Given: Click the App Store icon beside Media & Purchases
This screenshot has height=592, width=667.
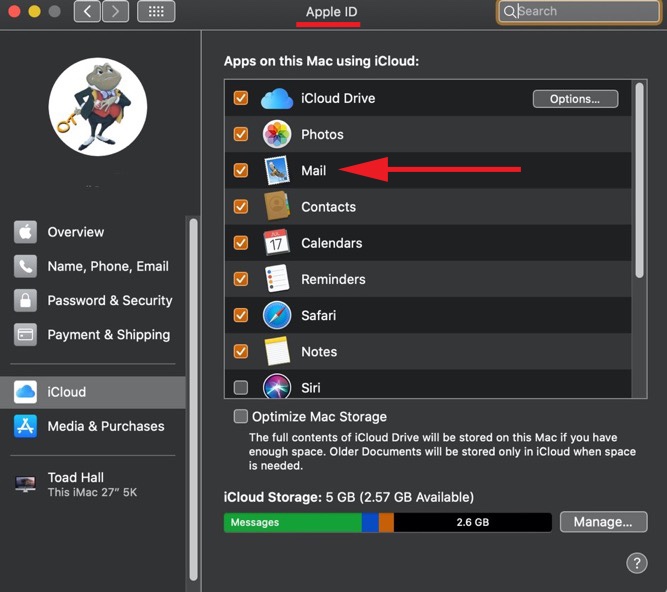Looking at the screenshot, I should [x=25, y=426].
